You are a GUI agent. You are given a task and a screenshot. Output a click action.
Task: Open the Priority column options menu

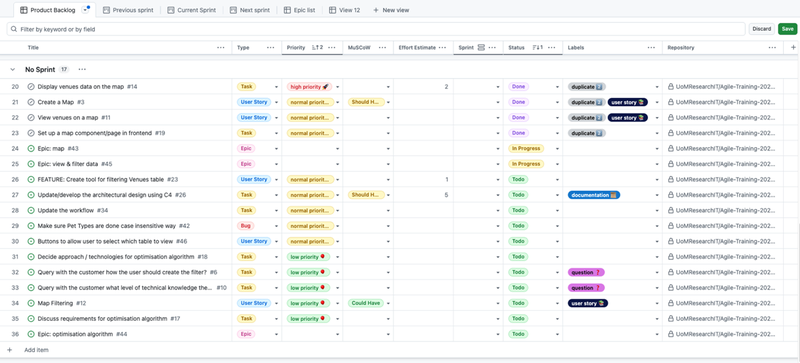pyautogui.click(x=332, y=47)
